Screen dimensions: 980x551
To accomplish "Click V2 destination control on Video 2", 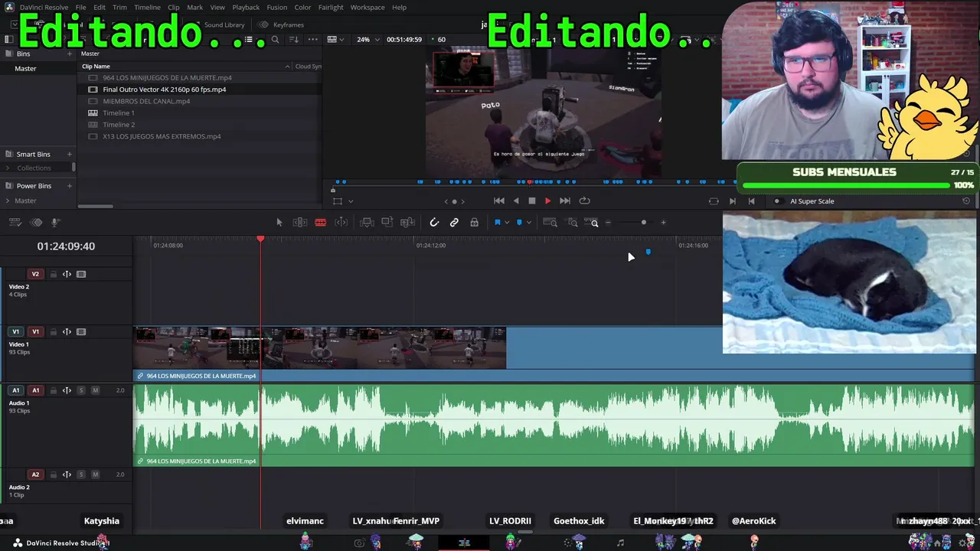I will (35, 274).
